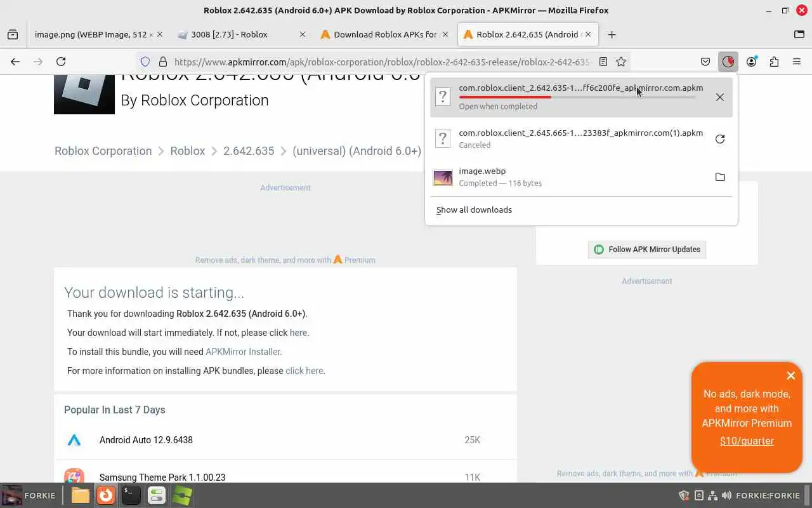Click the $10/quarter premium link

coord(747,441)
